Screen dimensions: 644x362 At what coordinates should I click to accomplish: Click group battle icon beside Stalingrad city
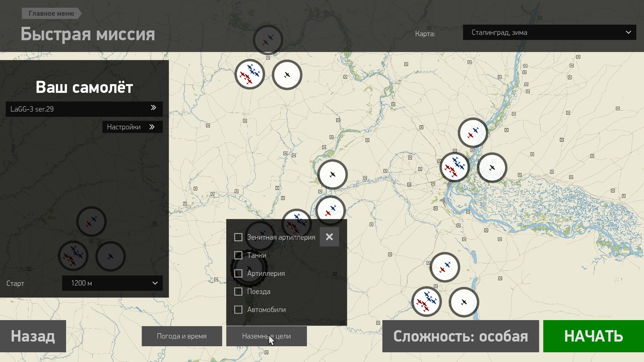coord(454,167)
